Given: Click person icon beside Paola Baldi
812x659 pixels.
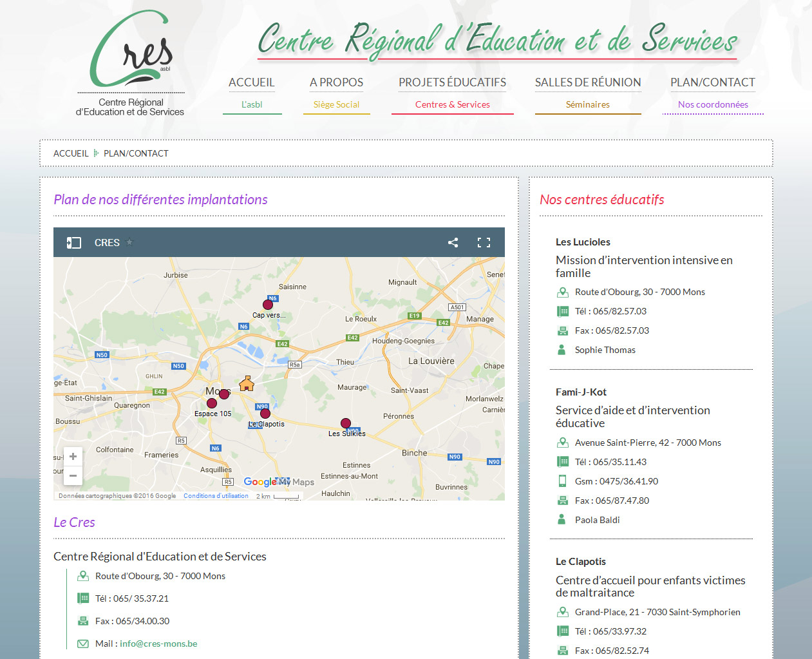Looking at the screenshot, I should point(562,520).
